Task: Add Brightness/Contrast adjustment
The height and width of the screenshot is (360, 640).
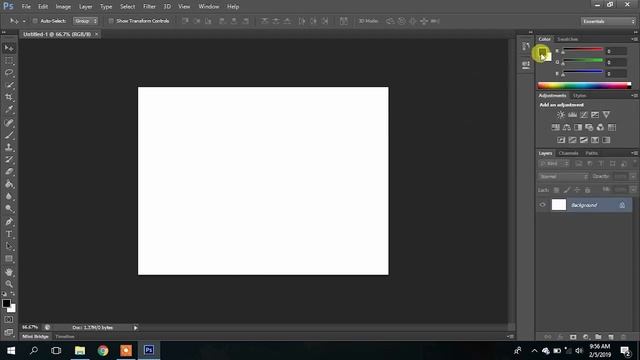Action: 561,115
